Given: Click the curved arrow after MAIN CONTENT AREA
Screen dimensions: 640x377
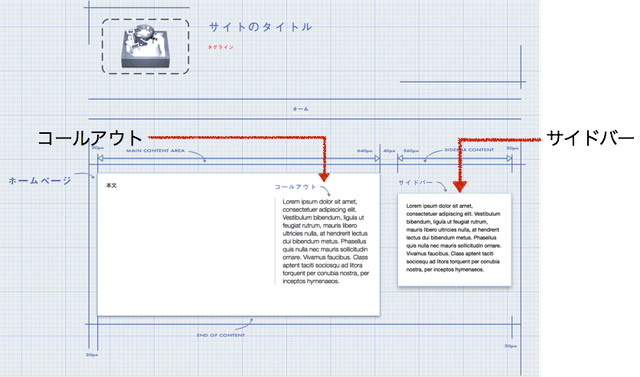Looking at the screenshot, I should (x=197, y=156).
